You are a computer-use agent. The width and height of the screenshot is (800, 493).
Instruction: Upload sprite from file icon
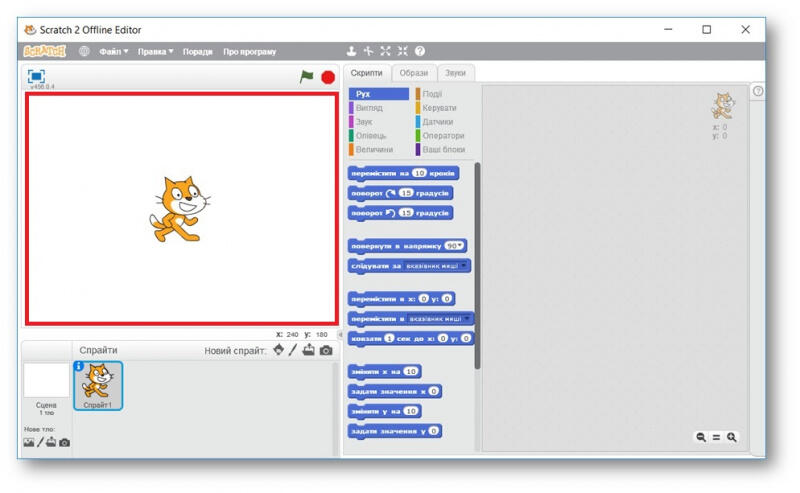[x=309, y=350]
